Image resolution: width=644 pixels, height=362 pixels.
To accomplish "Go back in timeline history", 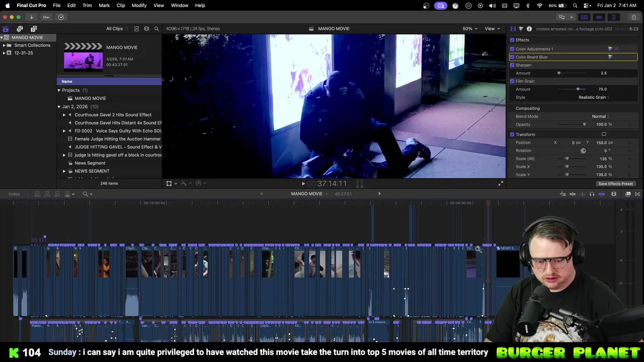I will coord(262,194).
